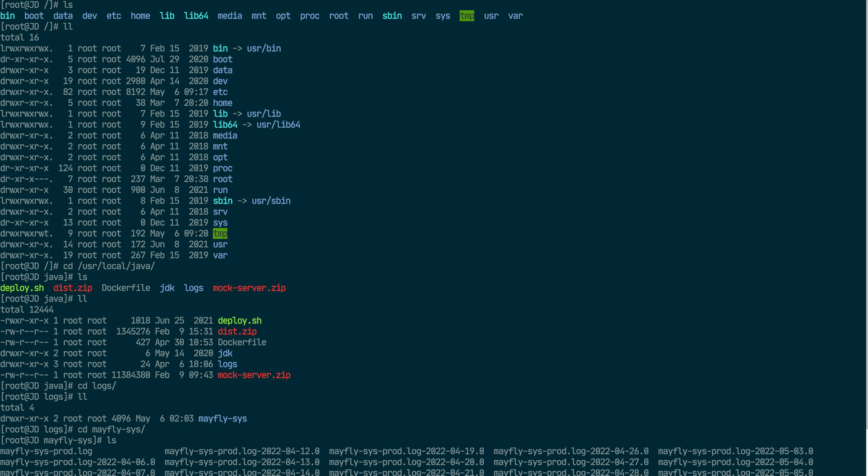The height and width of the screenshot is (476, 868).
Task: Click jdk directory in the long listing
Action: [225, 353]
